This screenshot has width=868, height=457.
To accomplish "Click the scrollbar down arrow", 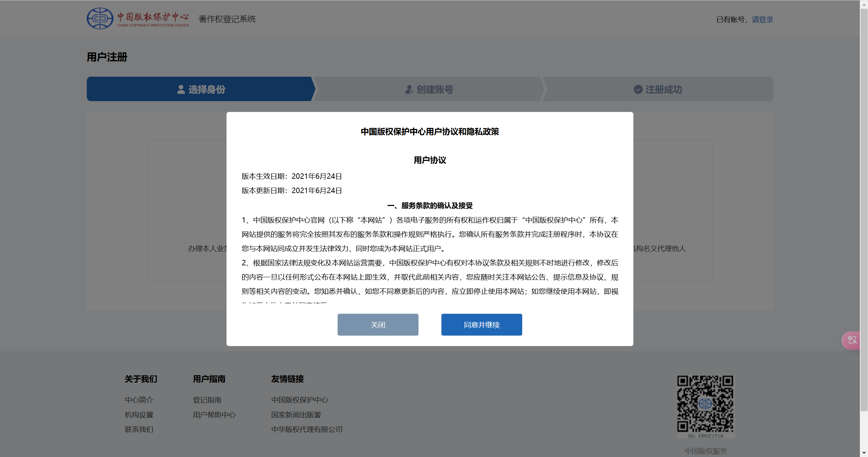I will click(864, 453).
